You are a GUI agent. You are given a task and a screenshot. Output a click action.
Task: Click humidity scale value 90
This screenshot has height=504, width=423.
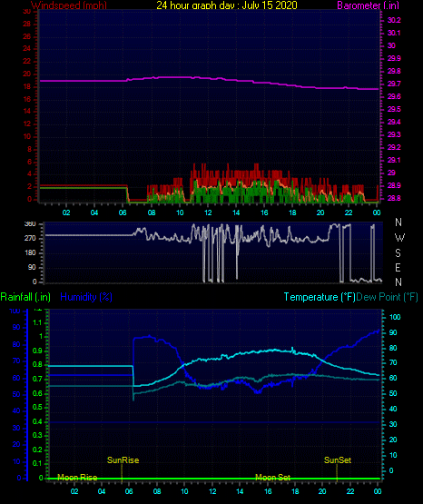(x=16, y=327)
